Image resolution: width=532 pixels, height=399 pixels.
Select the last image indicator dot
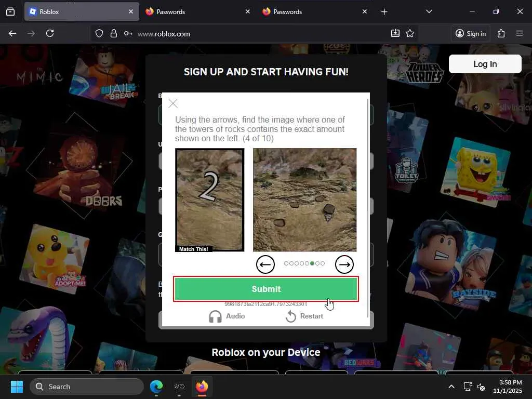(323, 263)
